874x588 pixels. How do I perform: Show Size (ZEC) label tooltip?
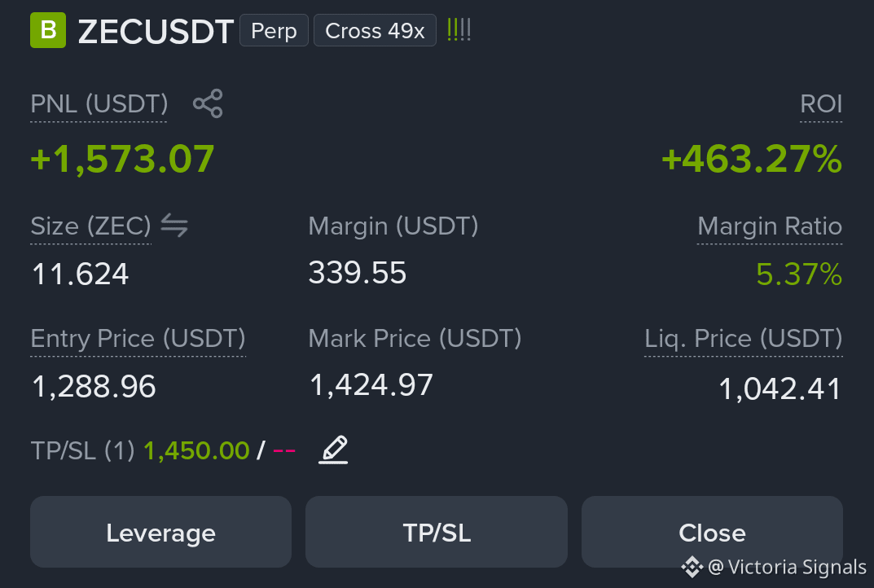pos(91,226)
